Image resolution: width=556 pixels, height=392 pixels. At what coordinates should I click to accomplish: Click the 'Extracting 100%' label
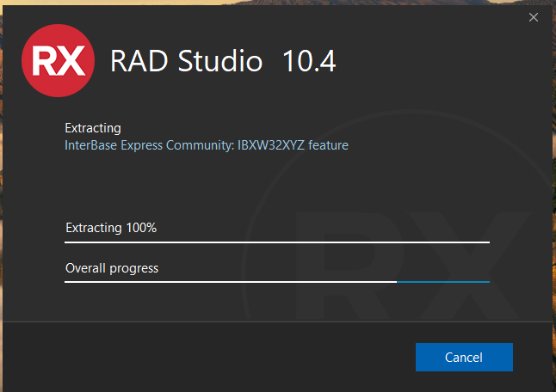tap(111, 228)
